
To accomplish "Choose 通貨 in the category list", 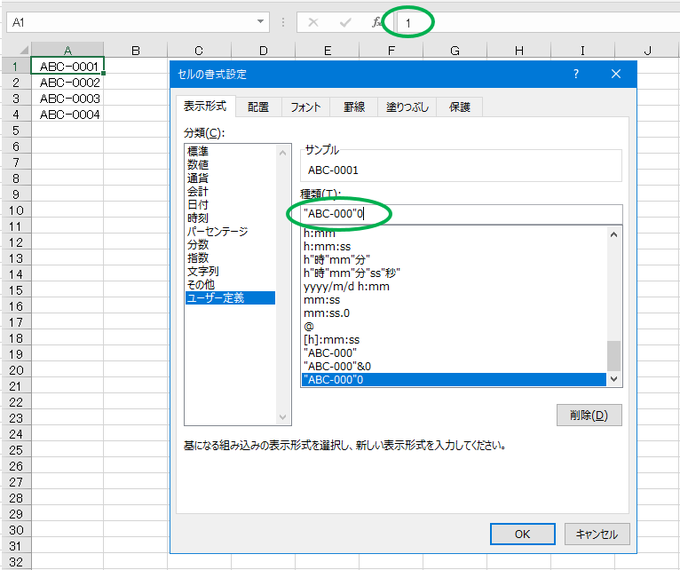I will (230, 178).
